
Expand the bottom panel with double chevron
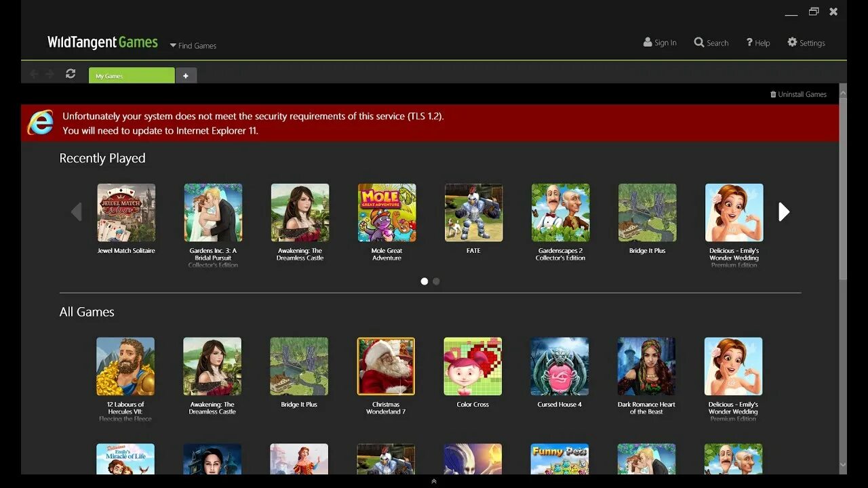click(434, 481)
